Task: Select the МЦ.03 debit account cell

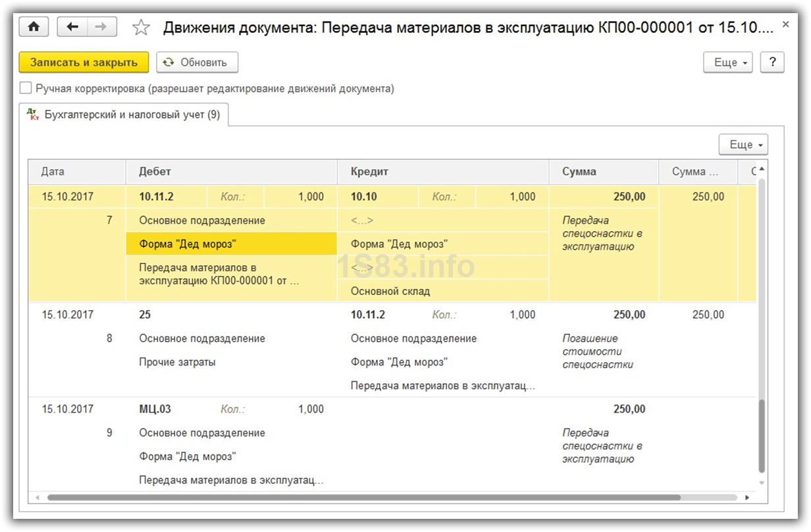Action: tap(155, 409)
